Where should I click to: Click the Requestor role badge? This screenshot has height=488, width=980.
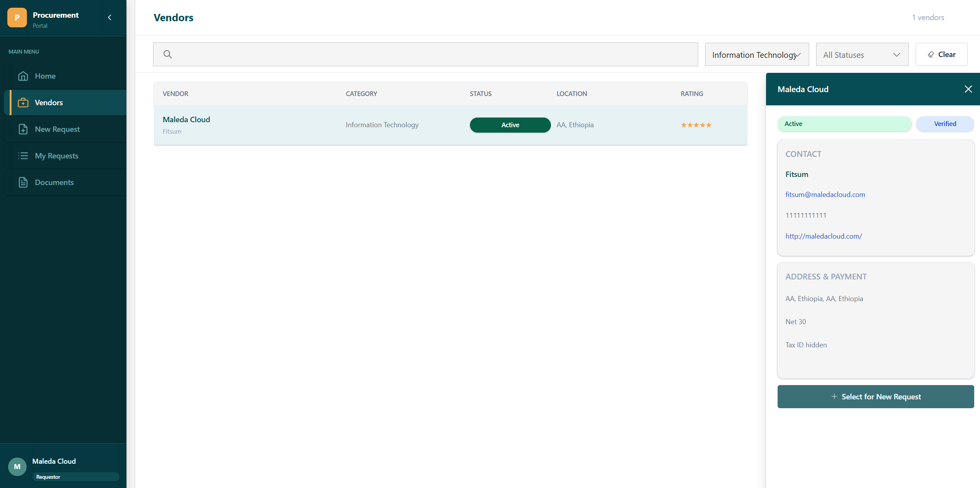(76, 477)
